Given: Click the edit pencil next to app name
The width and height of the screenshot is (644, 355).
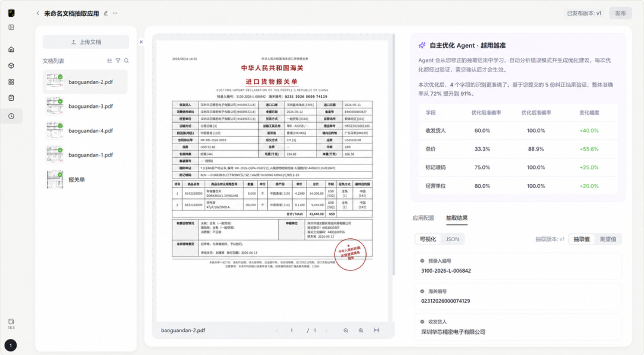Looking at the screenshot, I should (106, 13).
